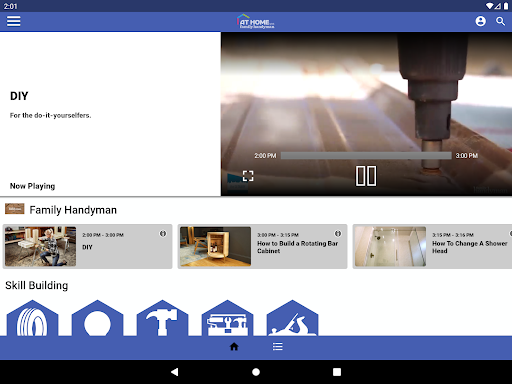Image resolution: width=512 pixels, height=384 pixels.
Task: Tap the At Home Family Handyman logo
Action: pyautogui.click(x=256, y=21)
